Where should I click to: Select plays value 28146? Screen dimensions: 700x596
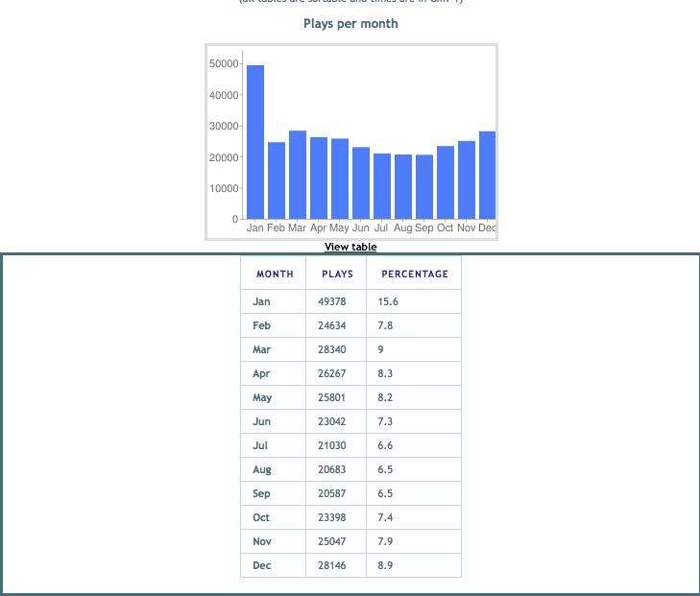[x=331, y=566]
